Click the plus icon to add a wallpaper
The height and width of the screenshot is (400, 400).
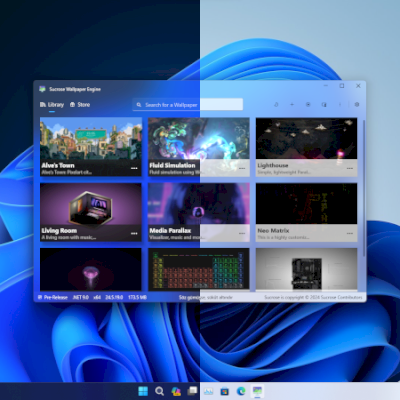292,104
